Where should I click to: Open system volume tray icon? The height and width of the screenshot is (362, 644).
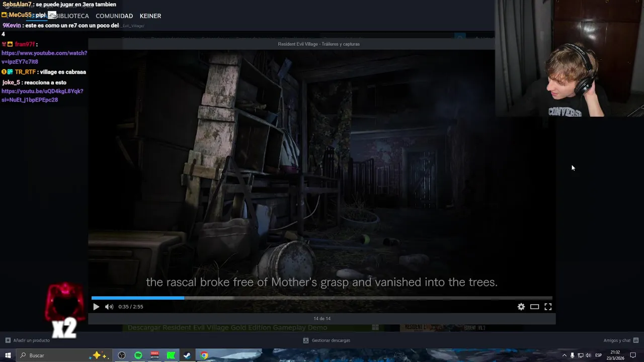click(x=588, y=355)
